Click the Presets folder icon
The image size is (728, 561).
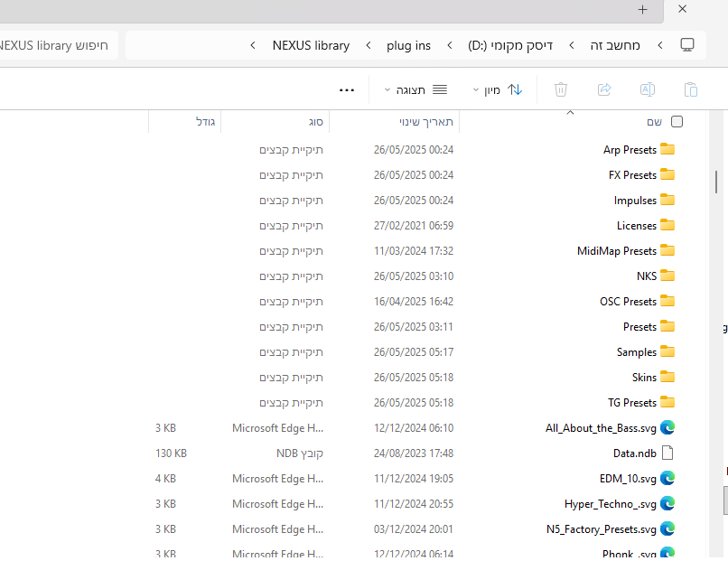pyautogui.click(x=667, y=326)
